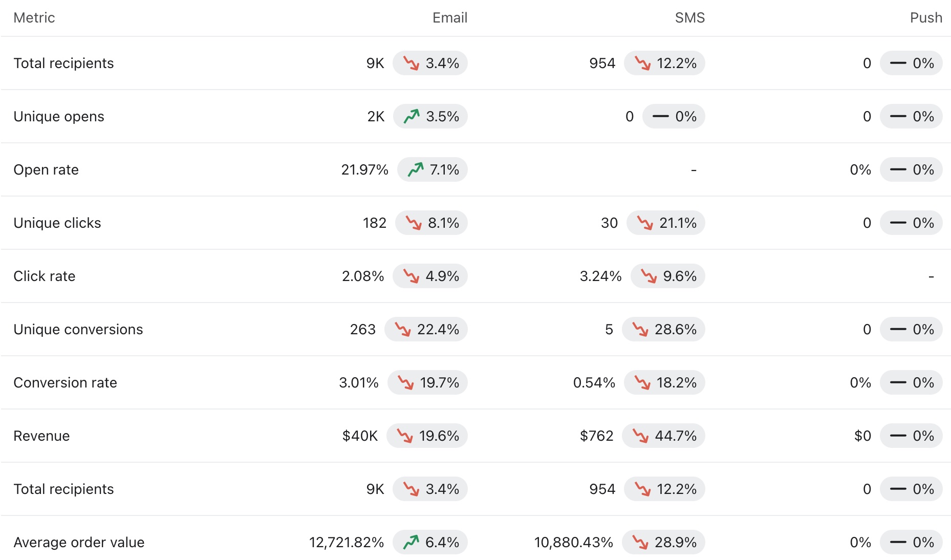Click the Metric column header
Image resolution: width=951 pixels, height=560 pixels.
(x=34, y=18)
